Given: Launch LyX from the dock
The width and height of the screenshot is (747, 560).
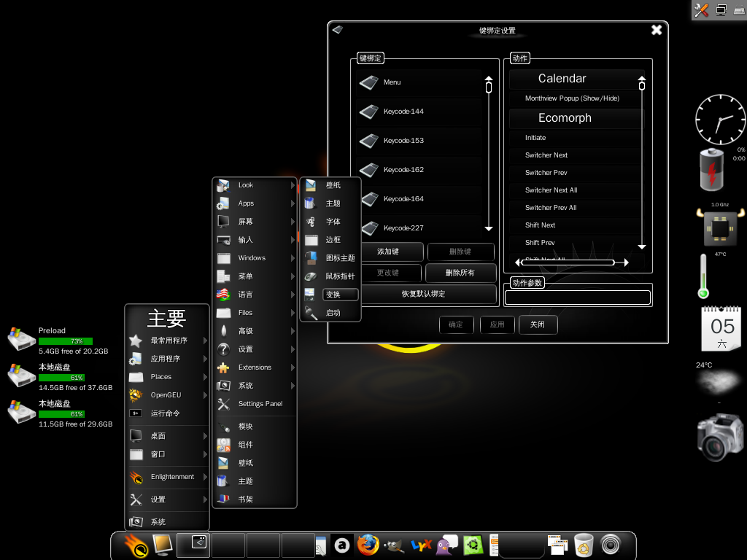Looking at the screenshot, I should (x=421, y=545).
